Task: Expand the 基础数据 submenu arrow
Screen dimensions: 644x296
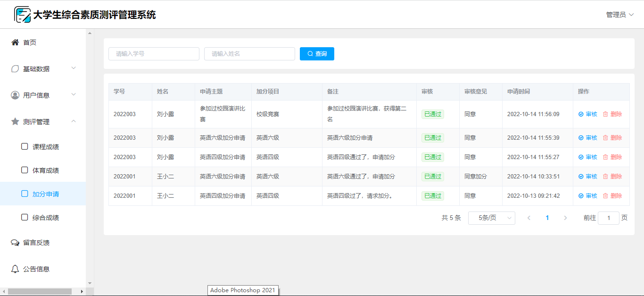Action: coord(74,68)
